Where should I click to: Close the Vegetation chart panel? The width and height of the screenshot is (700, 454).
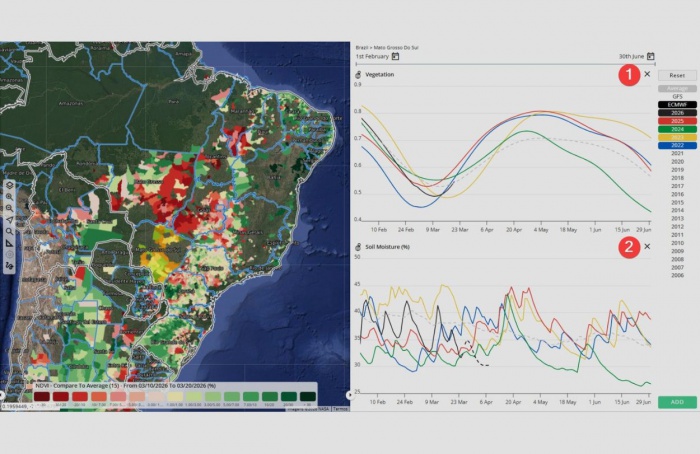point(647,74)
